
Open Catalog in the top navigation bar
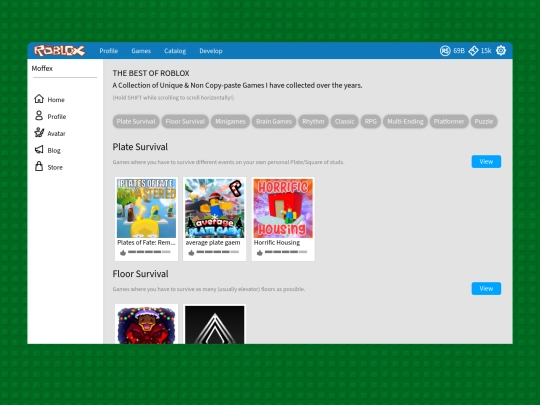pos(175,51)
